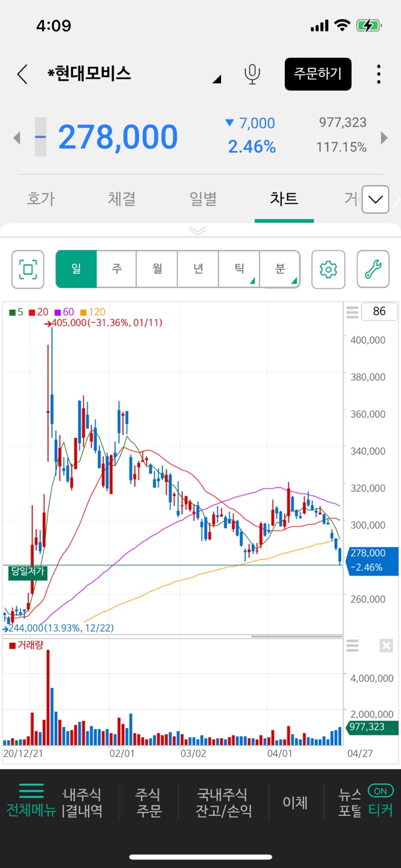Open 국내주식 잔고/손익 in bottom bar

coord(222,803)
